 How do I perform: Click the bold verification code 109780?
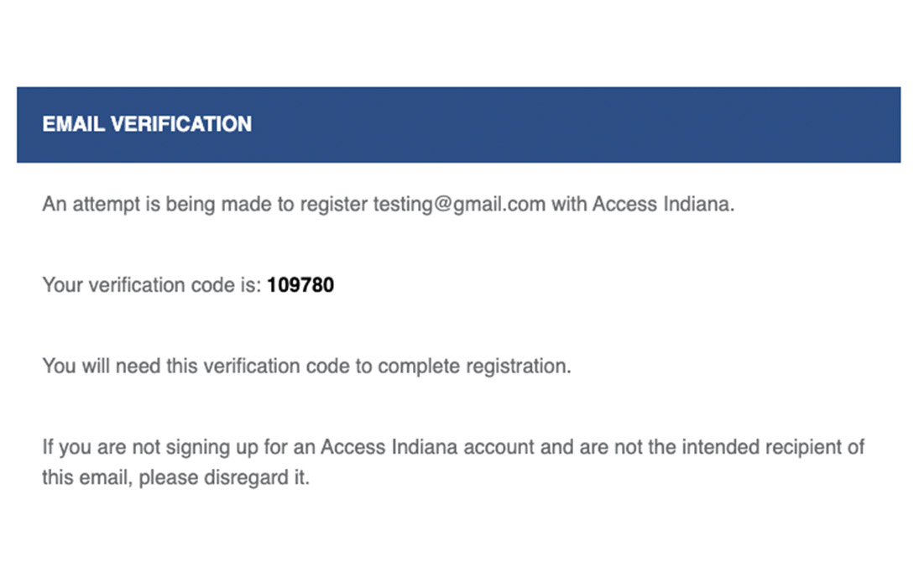click(x=300, y=285)
